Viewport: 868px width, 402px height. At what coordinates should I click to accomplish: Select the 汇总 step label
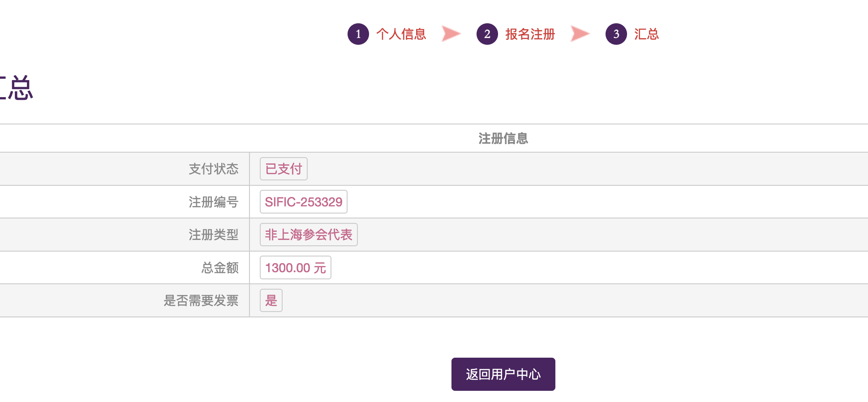646,34
